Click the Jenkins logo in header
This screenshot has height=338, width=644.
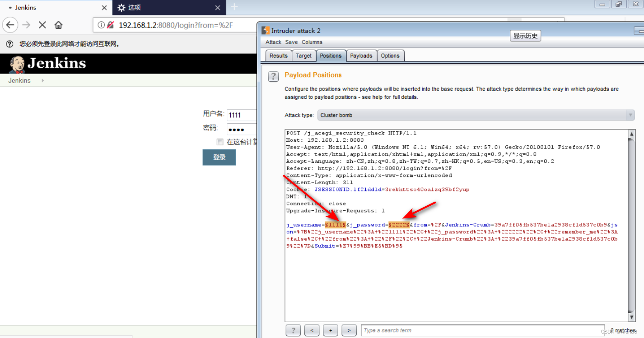(47, 64)
